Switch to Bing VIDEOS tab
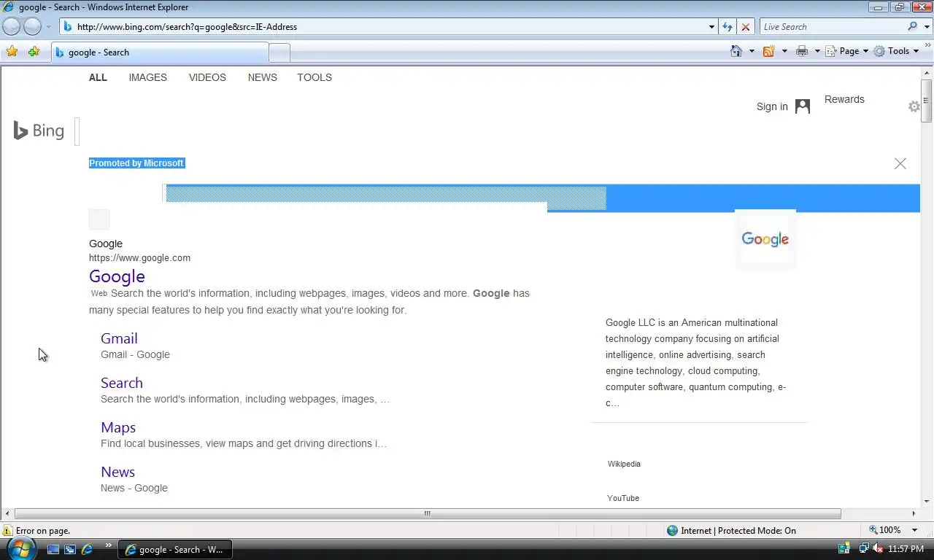The width and height of the screenshot is (934, 560). (207, 77)
